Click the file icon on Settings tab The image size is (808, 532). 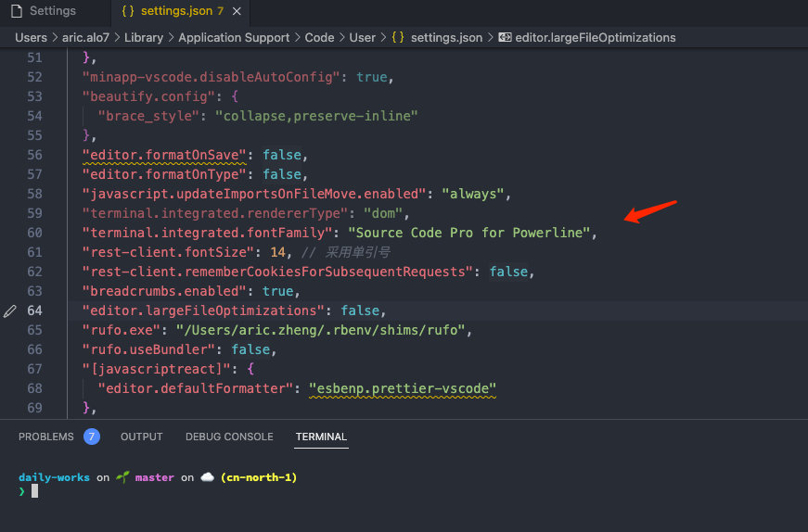[17, 11]
